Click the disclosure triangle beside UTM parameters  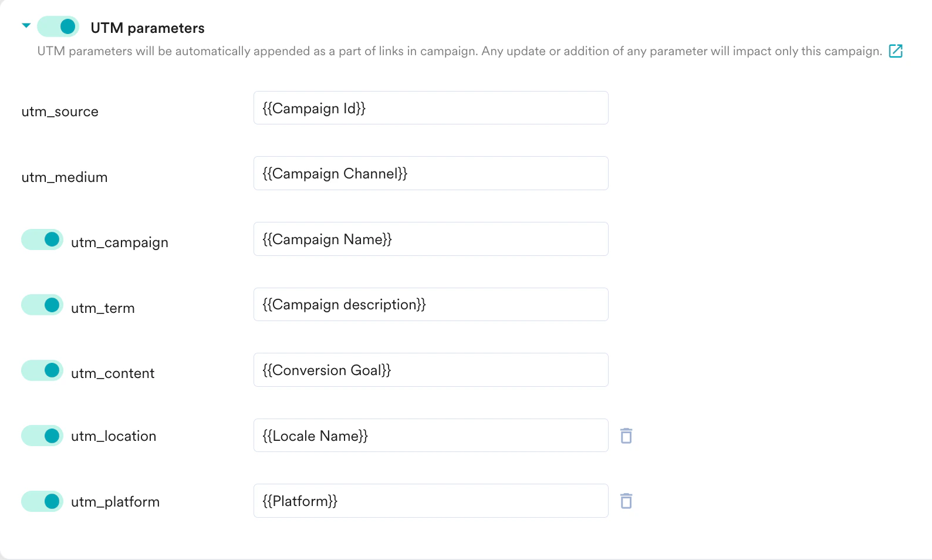tap(26, 26)
